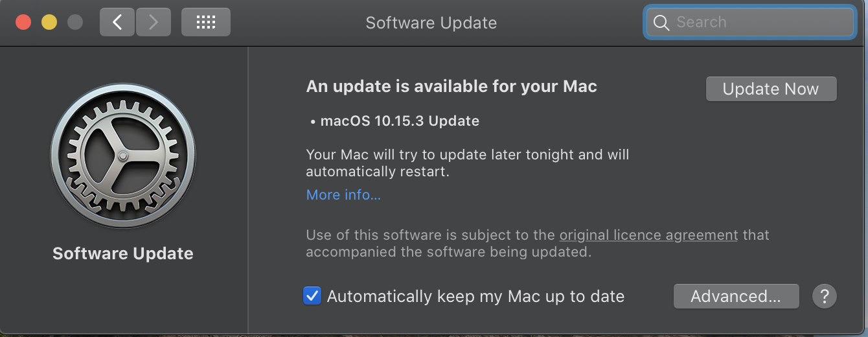
Task: Click the Software Update window title
Action: coord(431,23)
